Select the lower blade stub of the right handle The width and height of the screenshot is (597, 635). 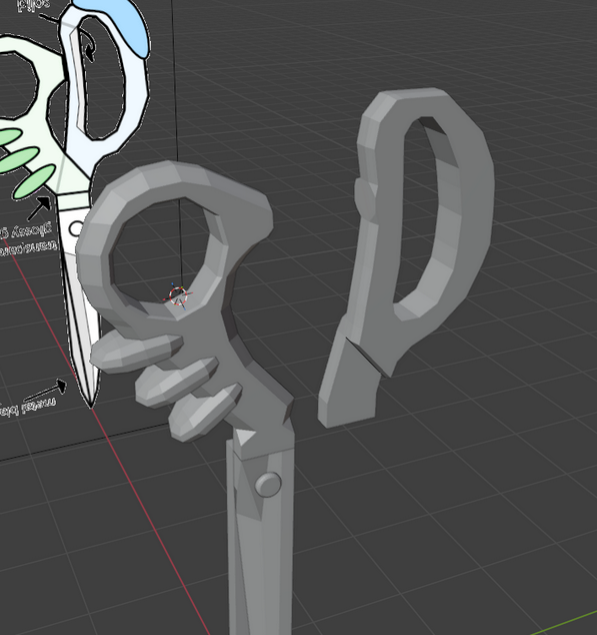click(348, 385)
